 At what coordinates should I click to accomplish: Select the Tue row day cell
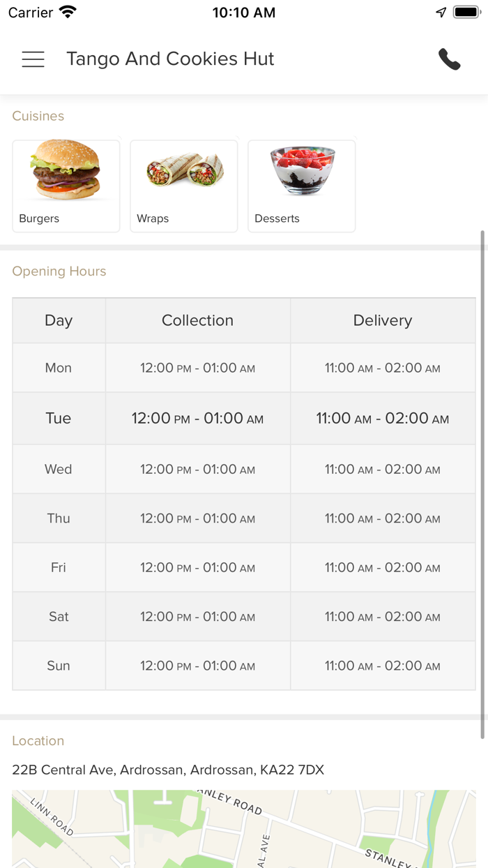[x=59, y=418]
